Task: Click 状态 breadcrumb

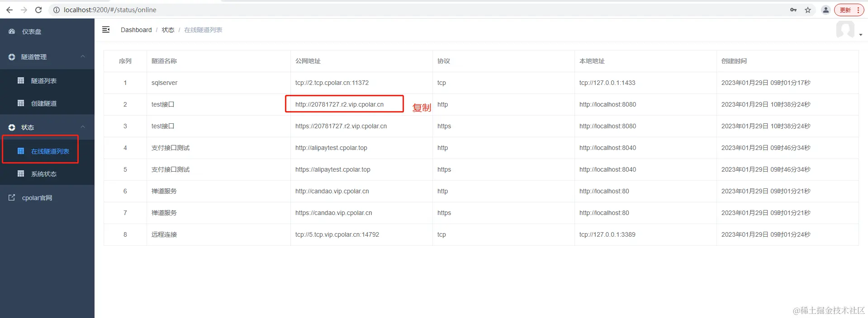Action: [x=168, y=30]
